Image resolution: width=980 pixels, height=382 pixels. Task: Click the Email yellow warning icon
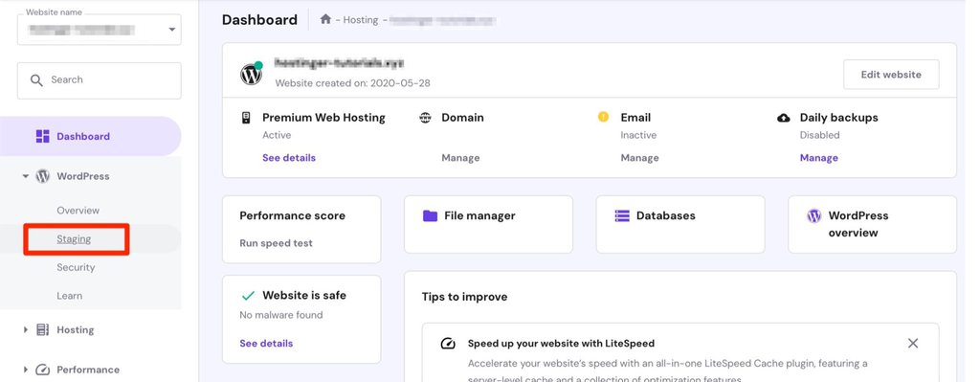pos(603,117)
